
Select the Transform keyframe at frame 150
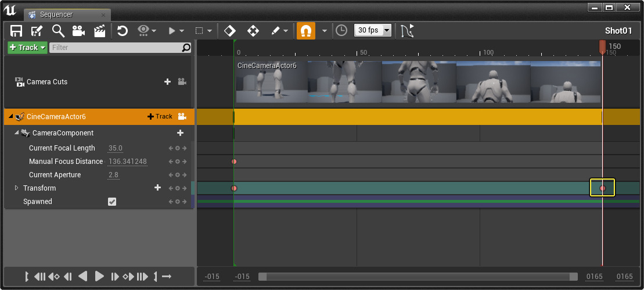(602, 188)
